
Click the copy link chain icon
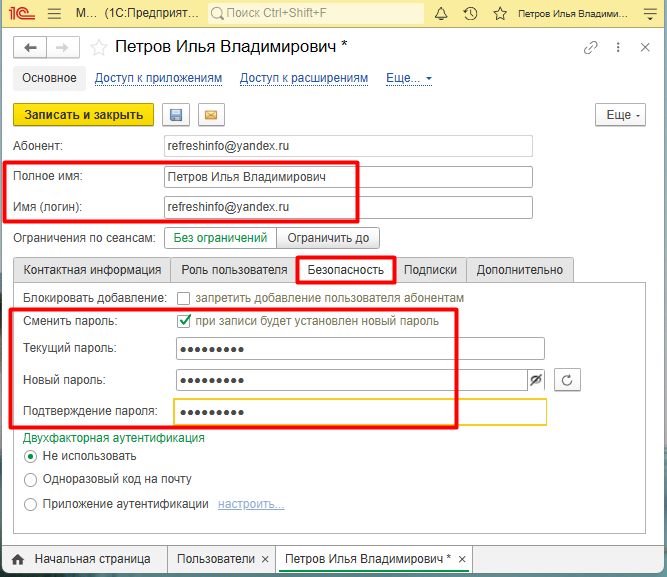click(x=591, y=48)
